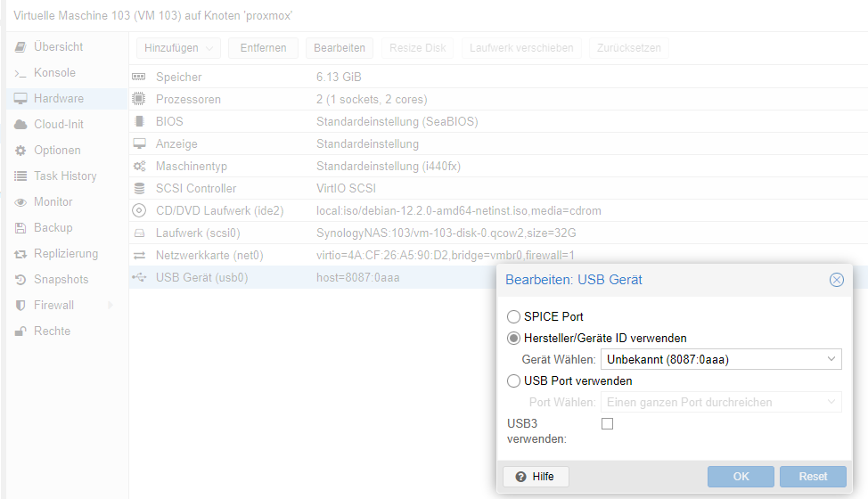The height and width of the screenshot is (499, 868).
Task: Click the Optionen gear icon
Action: (20, 151)
